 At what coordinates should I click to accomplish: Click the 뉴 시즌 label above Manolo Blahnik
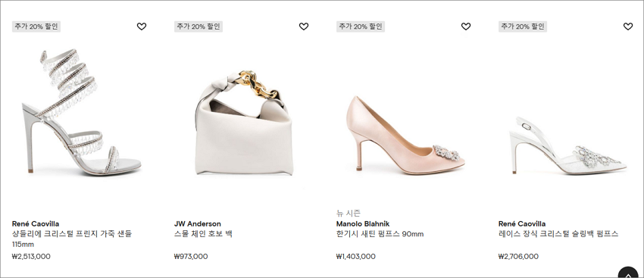click(349, 213)
